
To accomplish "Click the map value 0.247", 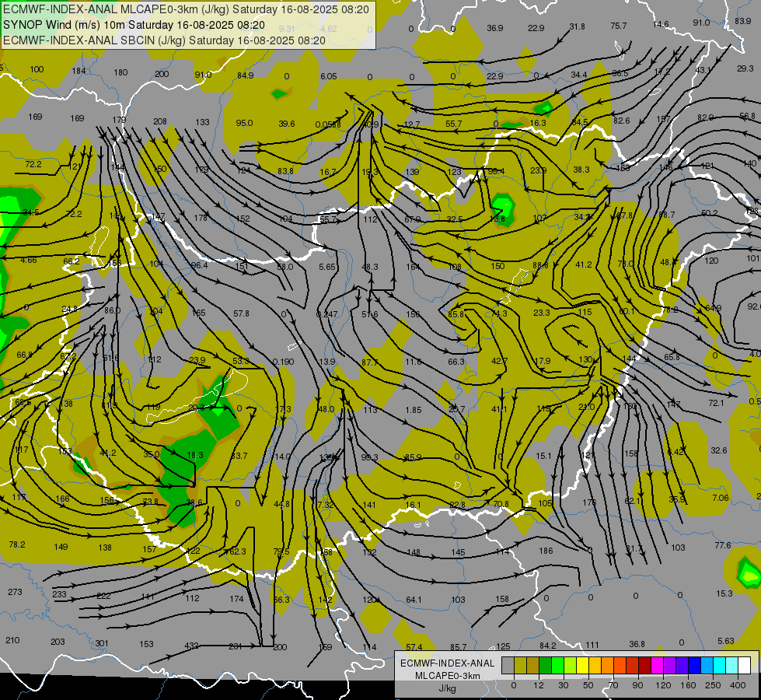I will (326, 314).
